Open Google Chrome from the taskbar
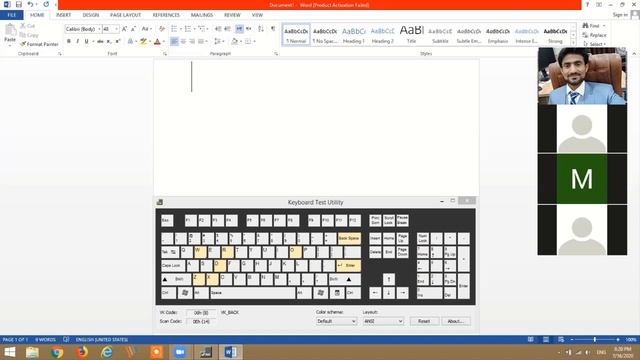This screenshot has width=640, height=360. pyautogui.click(x=57, y=352)
